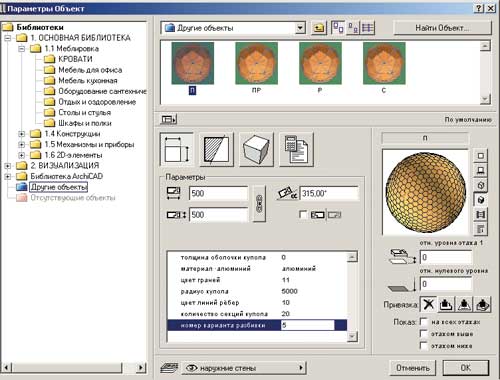The image size is (500, 380).
Task: Expand 'Библиотека ArchiCAD' tree node
Action: (7, 176)
